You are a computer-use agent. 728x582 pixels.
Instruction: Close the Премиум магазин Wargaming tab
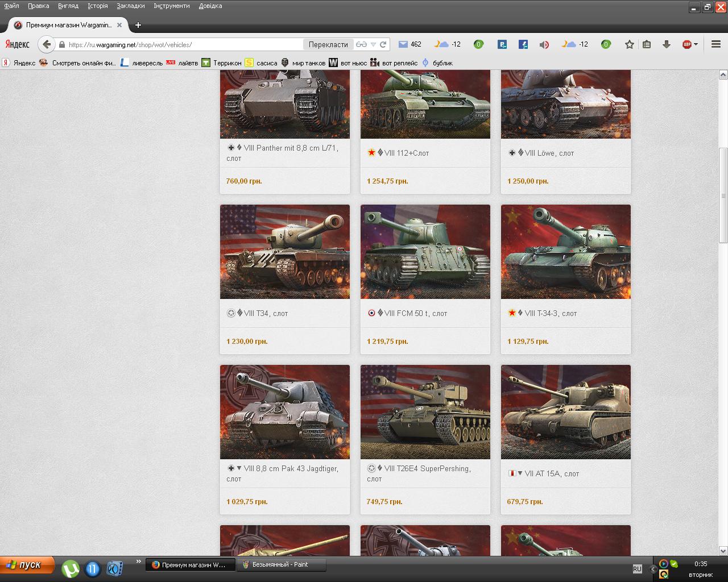coord(119,25)
